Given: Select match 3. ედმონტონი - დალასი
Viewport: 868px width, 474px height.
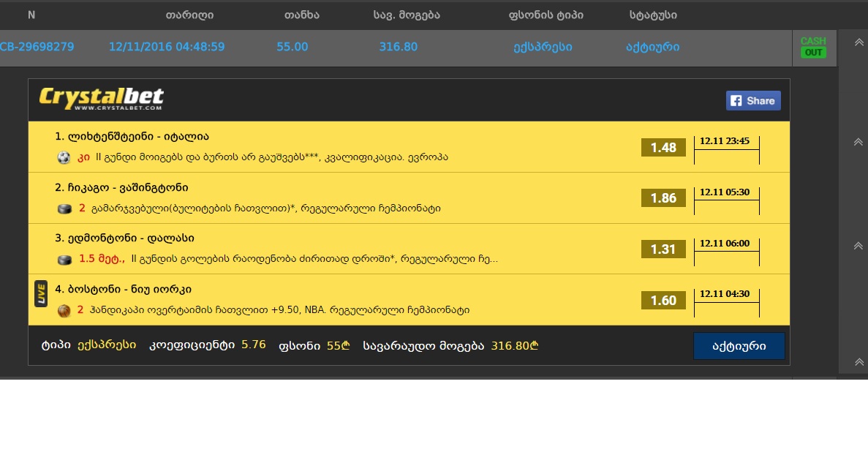Looking at the screenshot, I should tap(124, 238).
